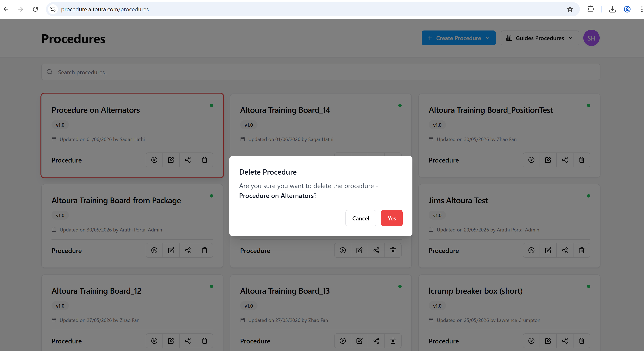This screenshot has width=644, height=351.
Task: Delete Altoura Training Board_PositionTest procedure
Action: (581, 160)
